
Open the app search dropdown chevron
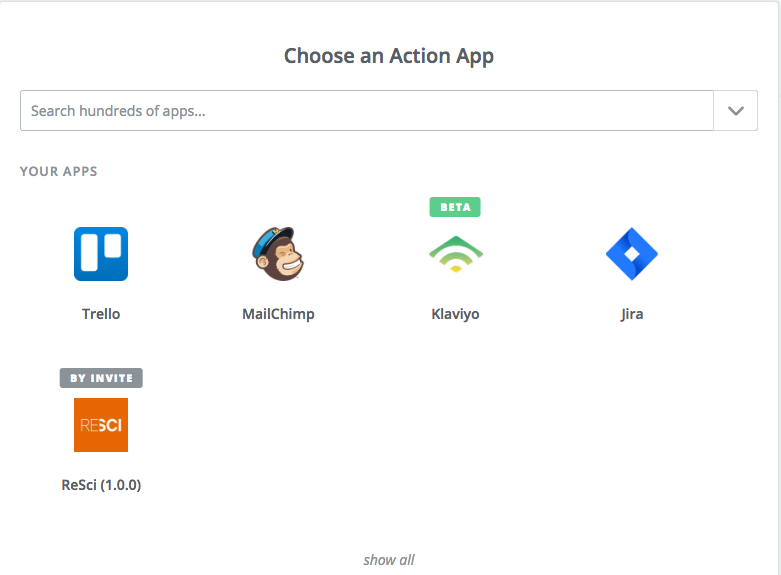point(736,111)
